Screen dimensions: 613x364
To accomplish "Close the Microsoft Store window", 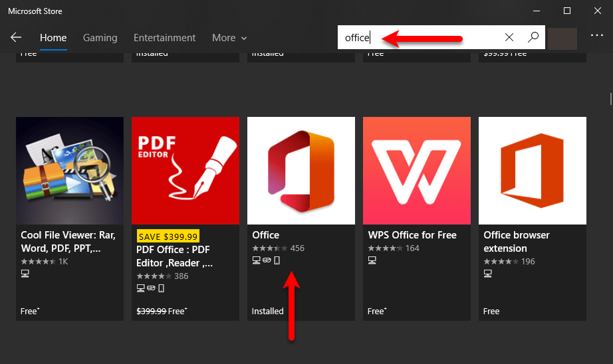I will [597, 11].
